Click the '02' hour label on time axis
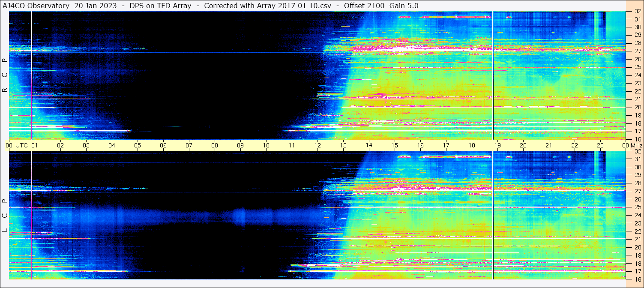The height and width of the screenshot is (288, 644). 60,145
